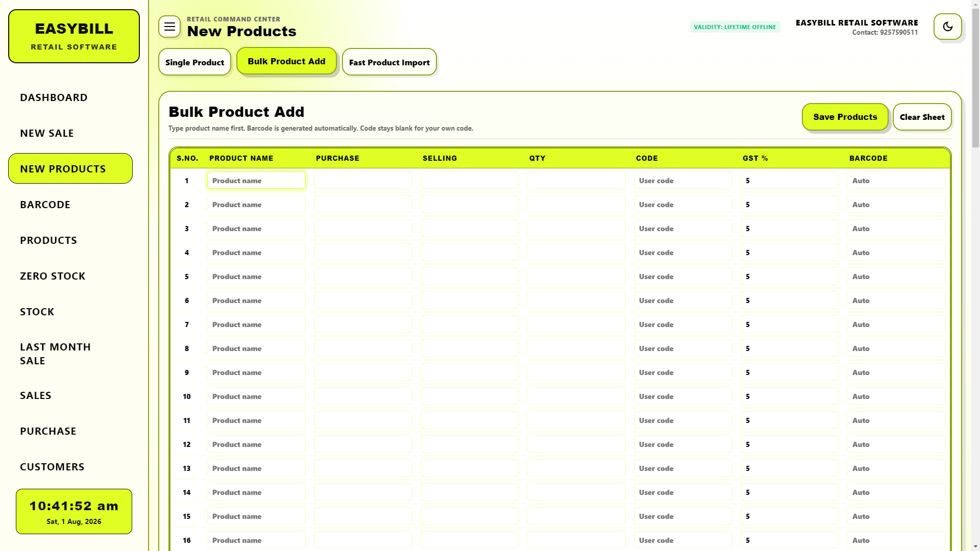The height and width of the screenshot is (551, 980).
Task: Select the Bulk Product Add tab
Action: pyautogui.click(x=286, y=61)
